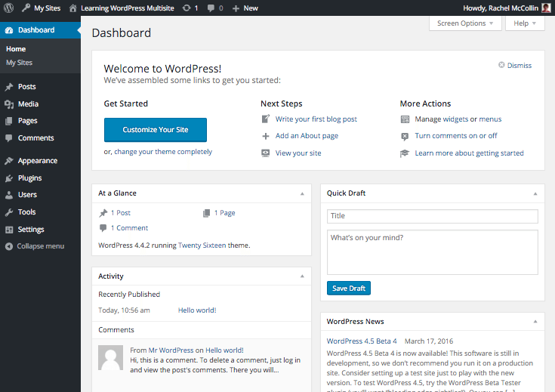The image size is (555, 392).
Task: Open the Help dropdown tab
Action: pos(525,23)
